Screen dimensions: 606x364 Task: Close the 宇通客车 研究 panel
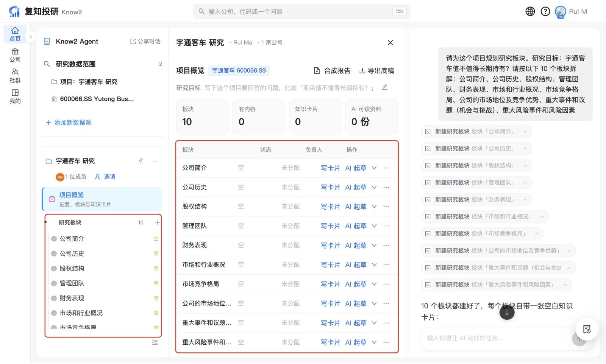(x=390, y=43)
